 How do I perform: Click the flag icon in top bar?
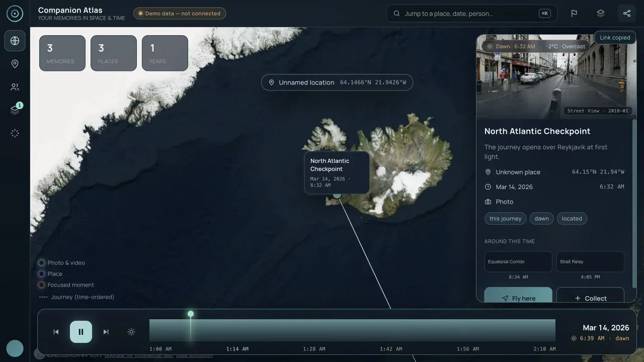pos(574,14)
